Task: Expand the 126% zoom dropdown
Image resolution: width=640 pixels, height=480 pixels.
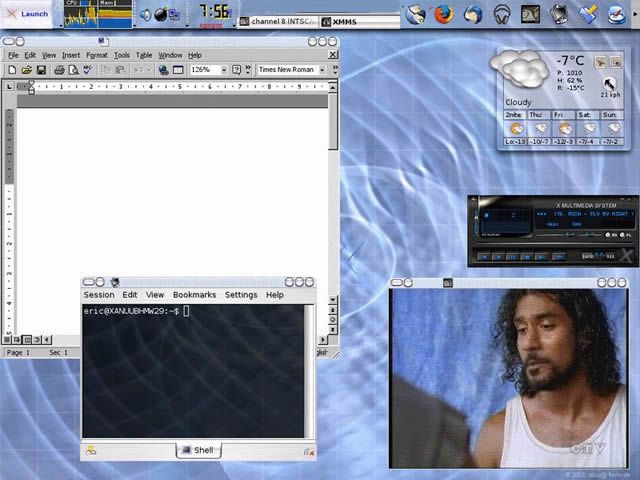Action: coord(222,70)
